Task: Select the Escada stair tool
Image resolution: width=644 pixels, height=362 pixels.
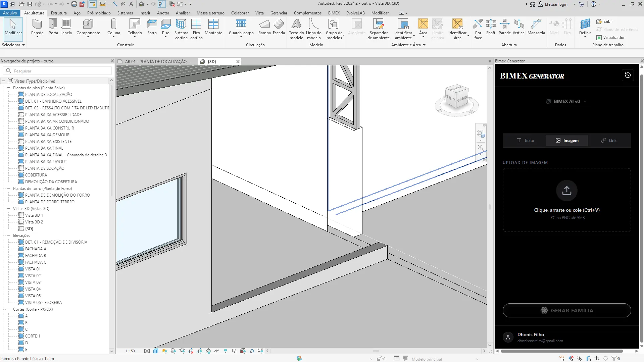Action: click(279, 27)
